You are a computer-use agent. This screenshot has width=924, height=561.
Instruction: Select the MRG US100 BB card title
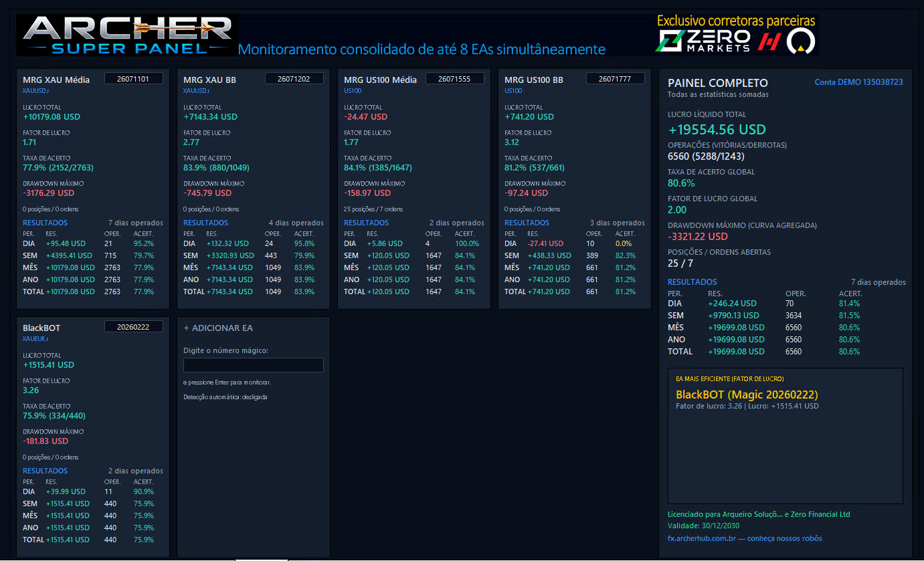coord(534,80)
